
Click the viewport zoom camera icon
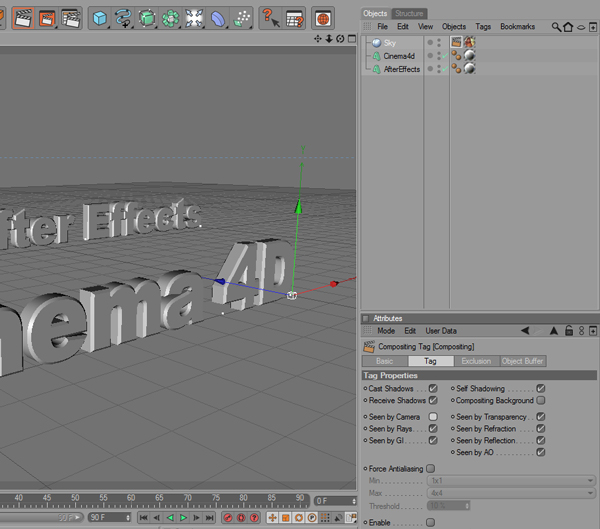pos(329,39)
